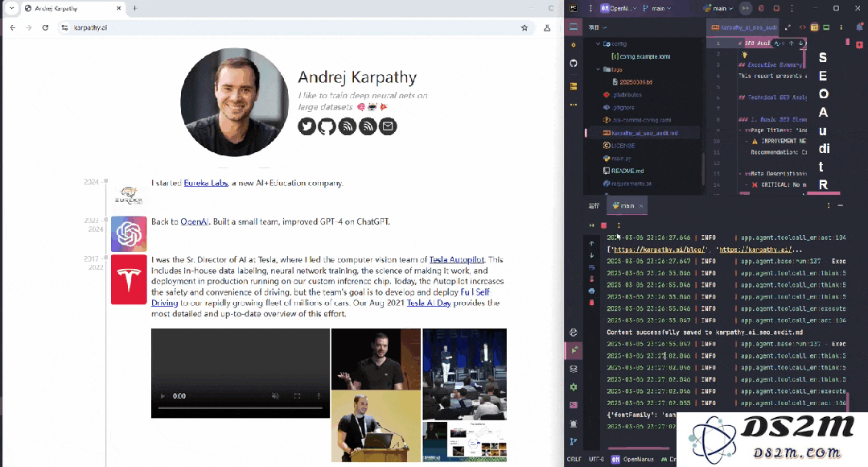
Task: Open the Tesla video more-options menu
Action: click(x=319, y=396)
